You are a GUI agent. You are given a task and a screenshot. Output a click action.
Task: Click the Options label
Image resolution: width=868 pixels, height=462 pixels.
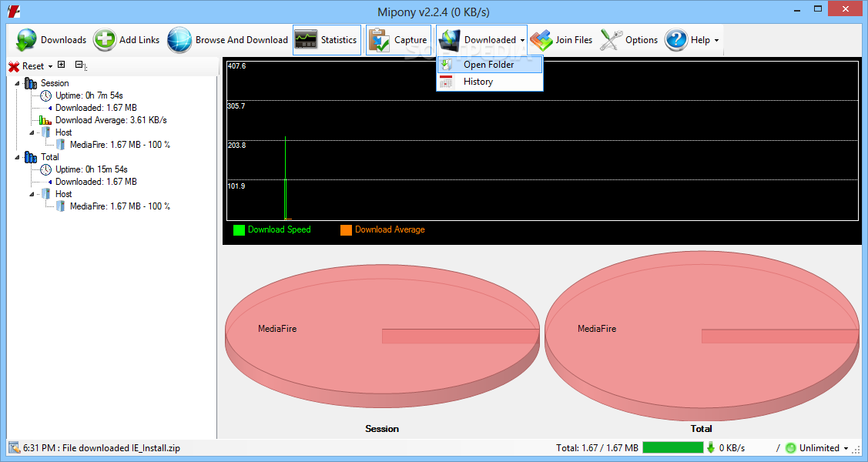click(642, 40)
